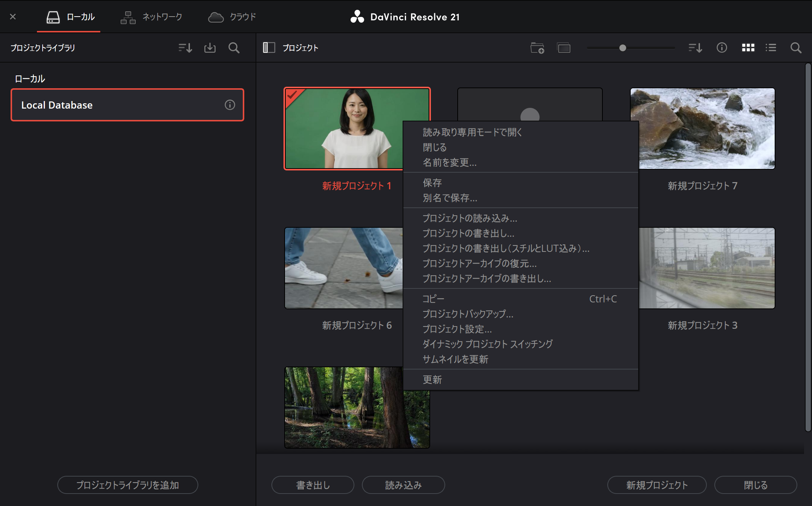Select プロジェクトアーカイブの書き出し... entry
812x506 pixels.
pos(521,279)
